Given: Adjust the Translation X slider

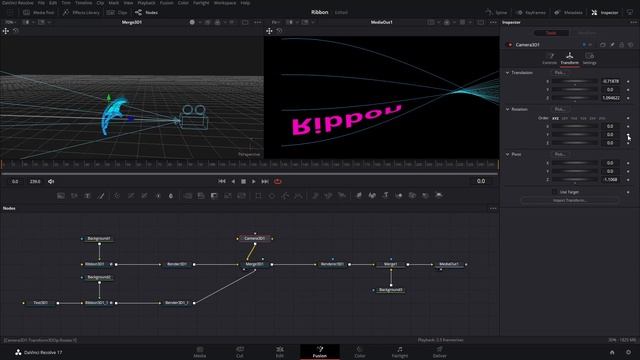Looking at the screenshot, I should click(x=575, y=82).
